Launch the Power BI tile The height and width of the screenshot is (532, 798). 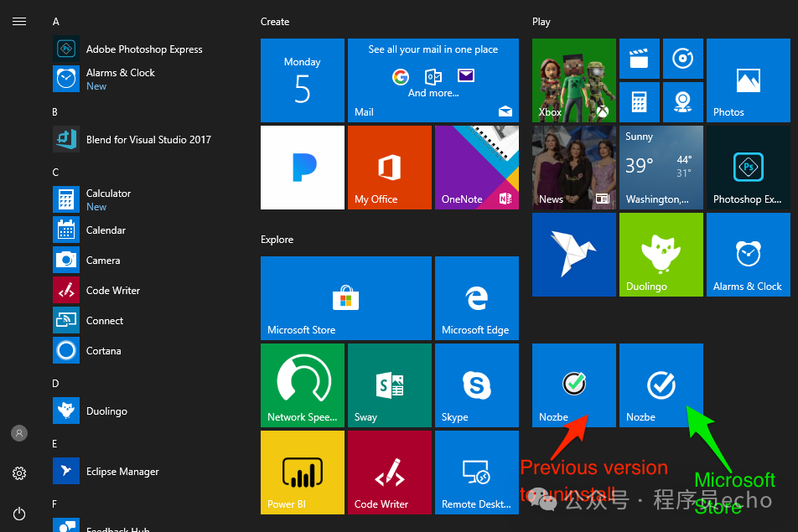pyautogui.click(x=302, y=472)
